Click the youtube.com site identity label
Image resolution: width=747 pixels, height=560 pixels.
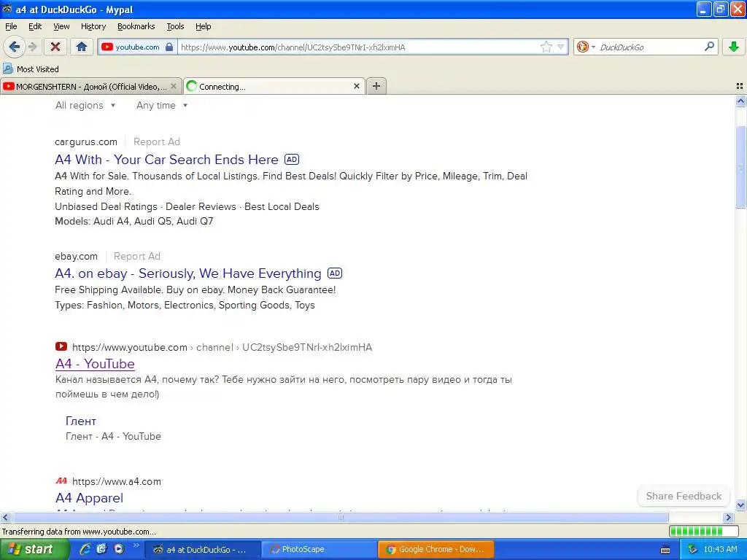tap(137, 47)
